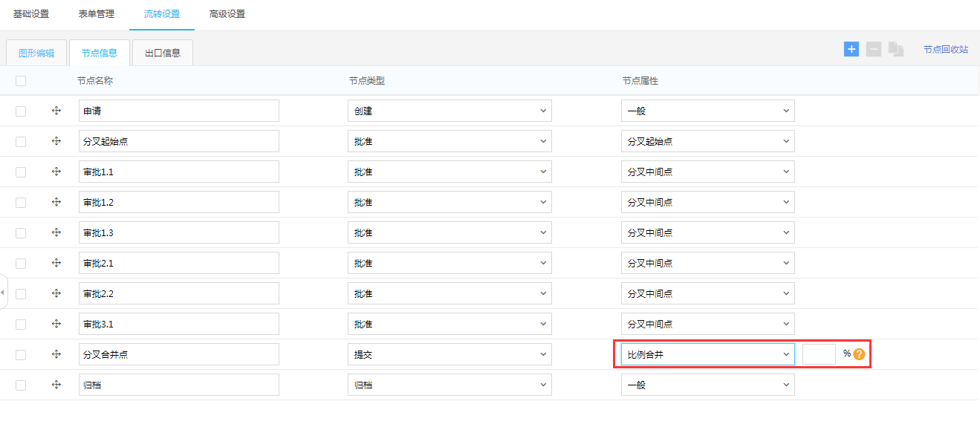This screenshot has width=980, height=427.
Task: Open node type dropdown for 申请
Action: (450, 111)
